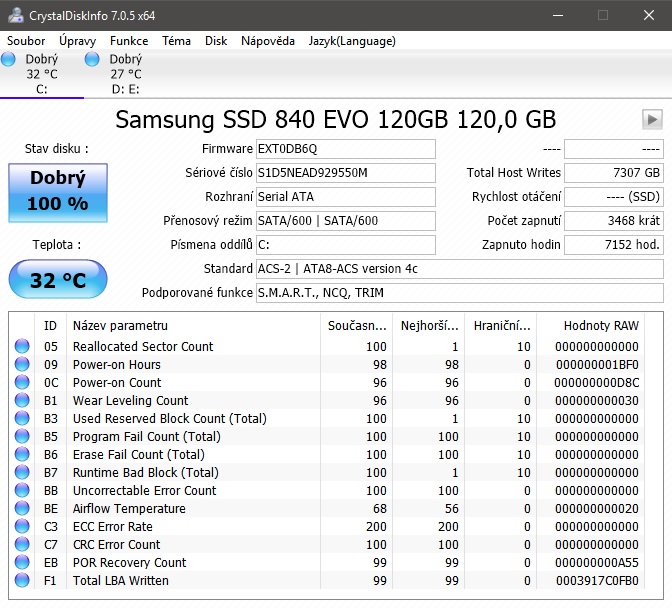The height and width of the screenshot is (608, 672).
Task: Select the Power-on Hours row text
Action: [117, 364]
